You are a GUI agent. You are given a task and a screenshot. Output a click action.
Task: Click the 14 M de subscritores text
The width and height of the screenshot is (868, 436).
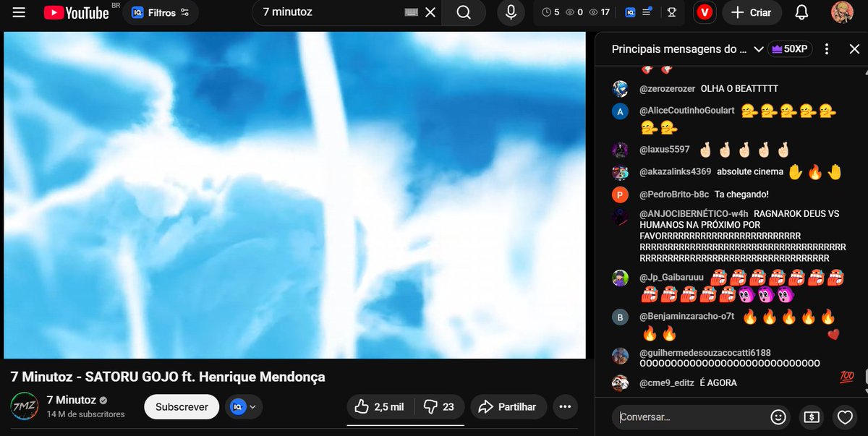point(85,414)
